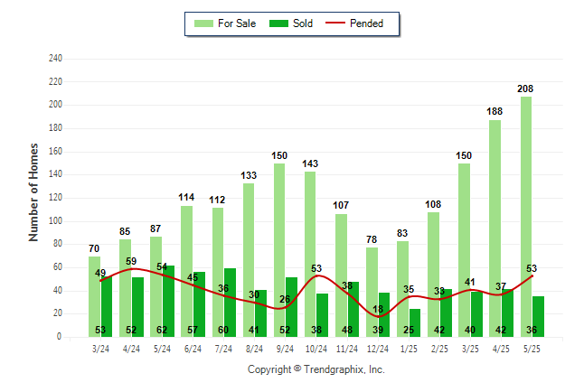The width and height of the screenshot is (584, 392).
Task: Click the 5/25 For Sale bar labeled 208
Action: click(526, 217)
